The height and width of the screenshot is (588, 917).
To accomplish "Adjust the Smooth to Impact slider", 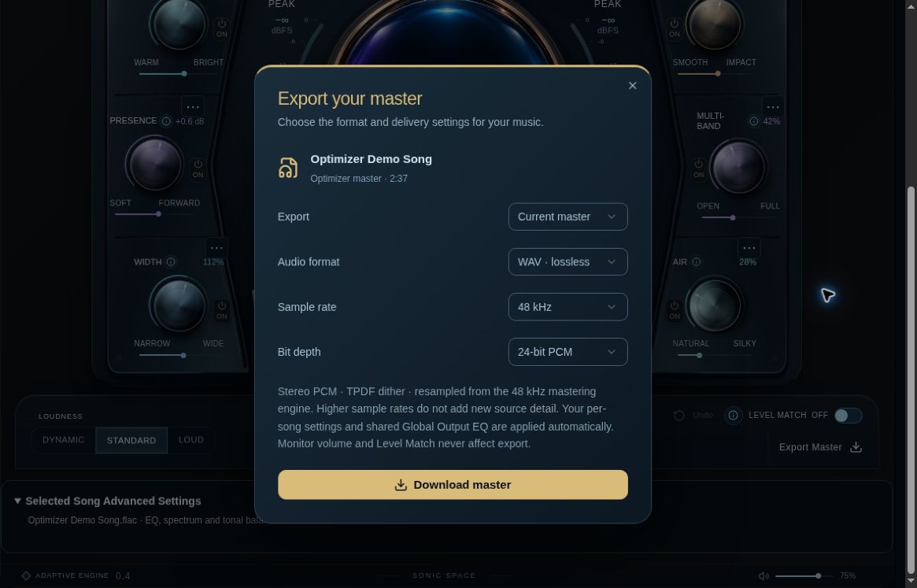I will click(715, 74).
